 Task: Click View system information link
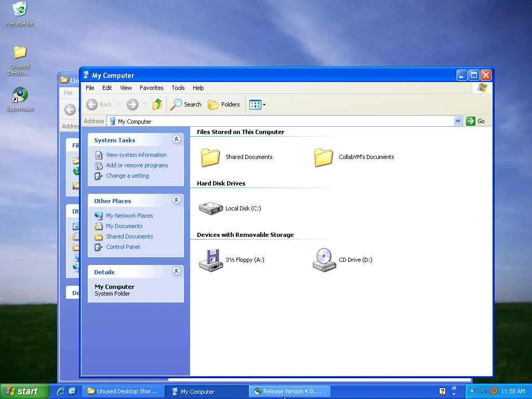click(x=136, y=155)
